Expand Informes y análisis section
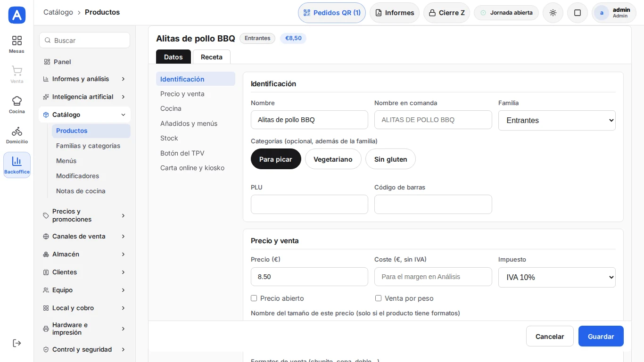 [x=84, y=79]
